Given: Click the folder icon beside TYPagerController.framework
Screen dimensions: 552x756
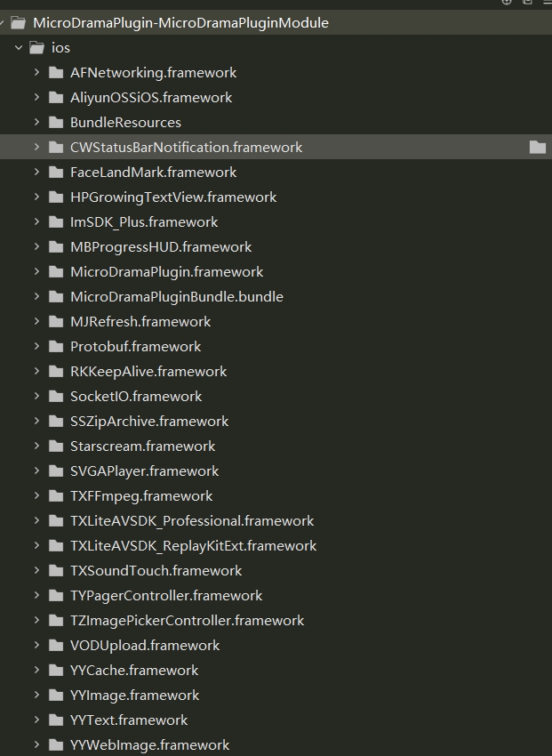Looking at the screenshot, I should point(56,596).
